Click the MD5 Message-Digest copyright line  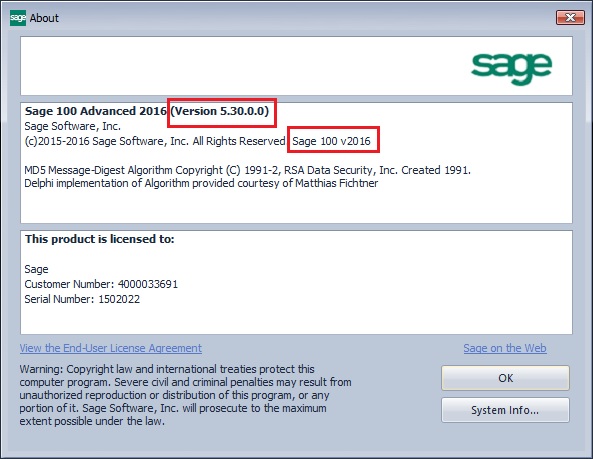248,170
